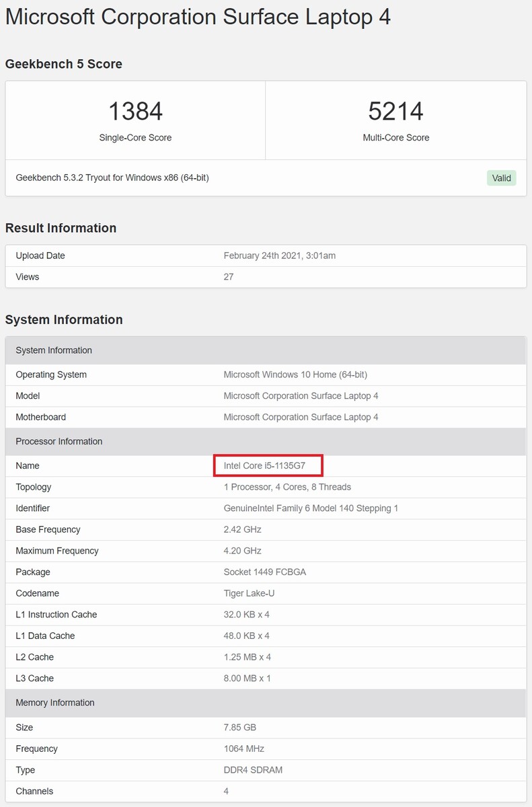Screen dimensions: 532x807
Task: Select the highlighted Intel Core i5-1135G7 name
Action: 268,465
